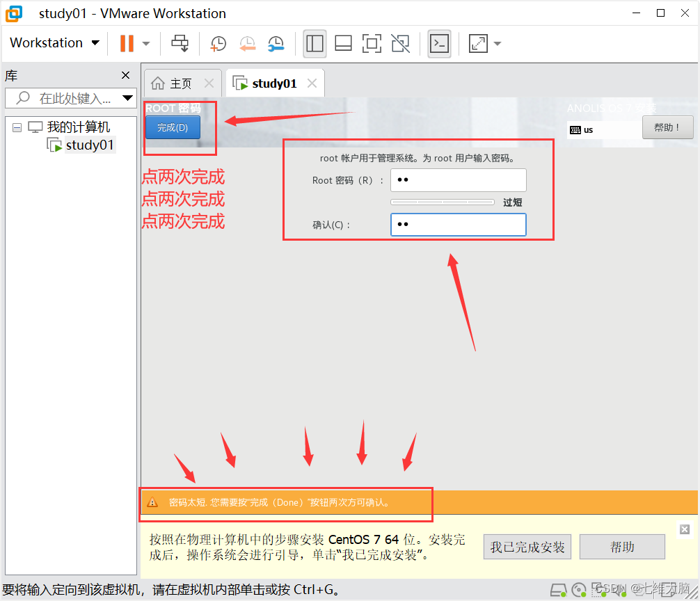Click the CD/DVD drive status icon
The image size is (700, 601).
(579, 591)
